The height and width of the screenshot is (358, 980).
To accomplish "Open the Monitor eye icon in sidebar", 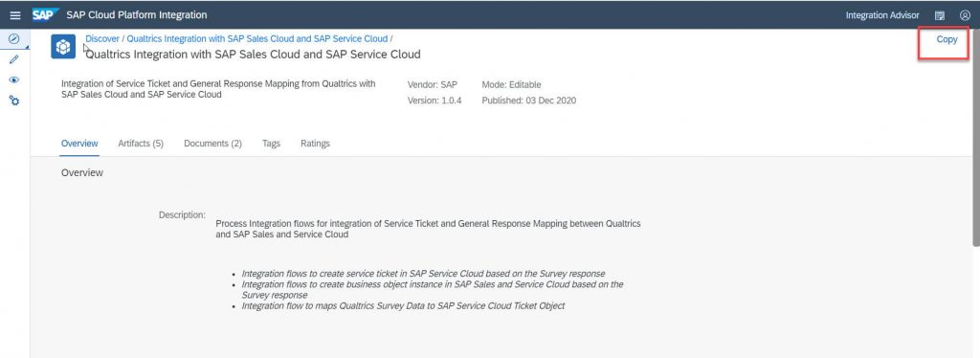I will [x=13, y=80].
